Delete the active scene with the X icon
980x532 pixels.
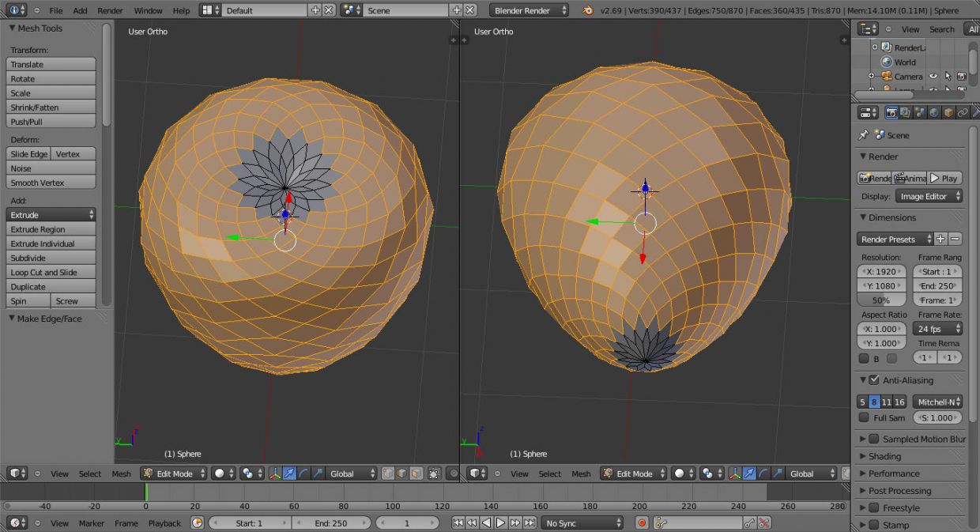pyautogui.click(x=469, y=10)
